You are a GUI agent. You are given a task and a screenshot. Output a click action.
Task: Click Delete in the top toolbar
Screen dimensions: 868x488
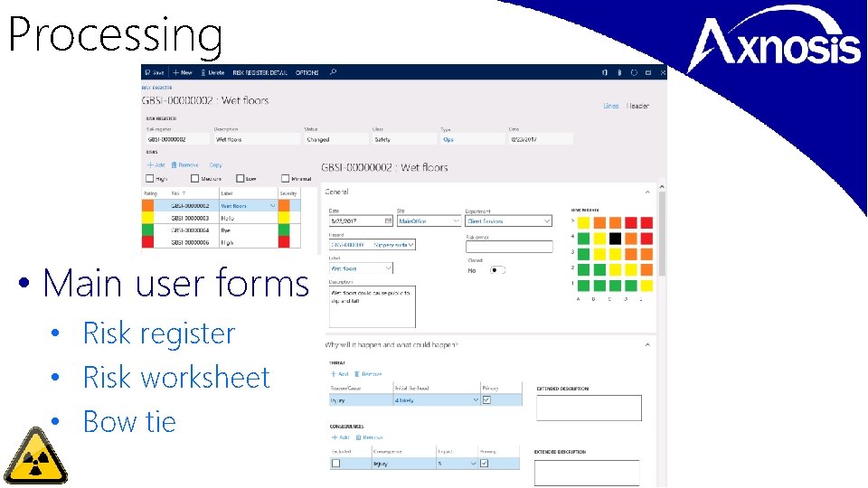point(212,72)
